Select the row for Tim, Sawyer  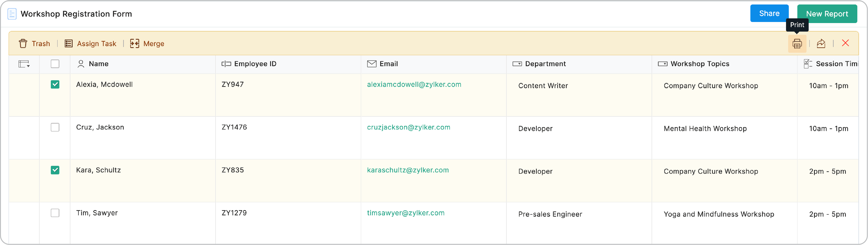coord(55,213)
